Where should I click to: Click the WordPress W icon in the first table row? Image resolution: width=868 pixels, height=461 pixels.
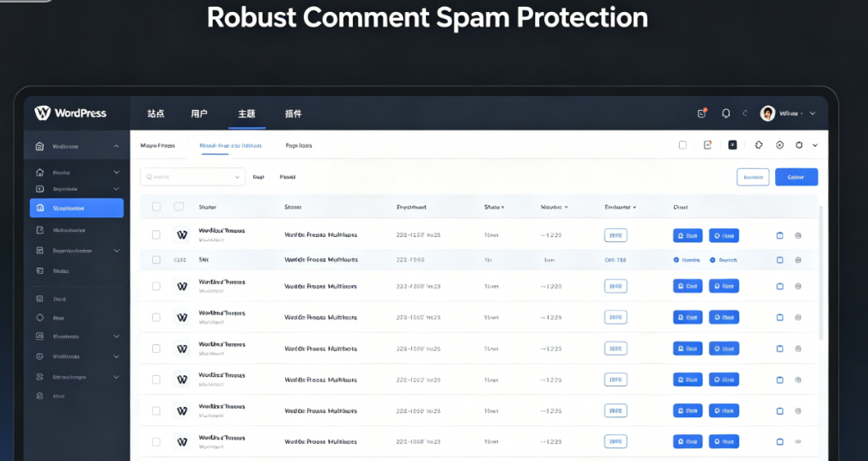click(182, 234)
